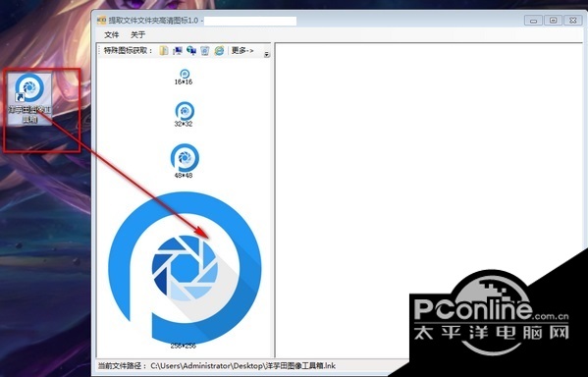The height and width of the screenshot is (377, 588).
Task: Open the 关于 menu
Action: (137, 35)
